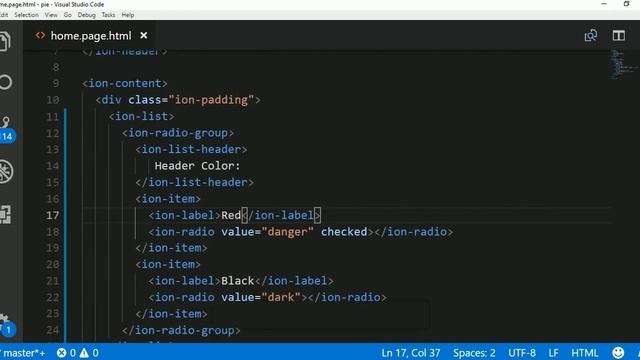
Task: Click the "ion-padding" class value
Action: (211, 100)
